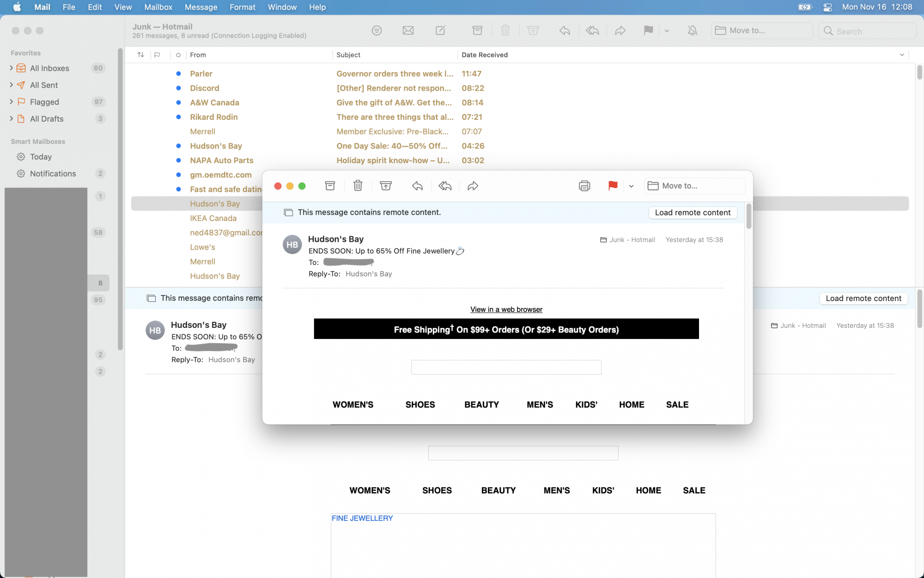Click the Delete icon in email toolbar
This screenshot has height=578, width=924.
pyautogui.click(x=358, y=186)
